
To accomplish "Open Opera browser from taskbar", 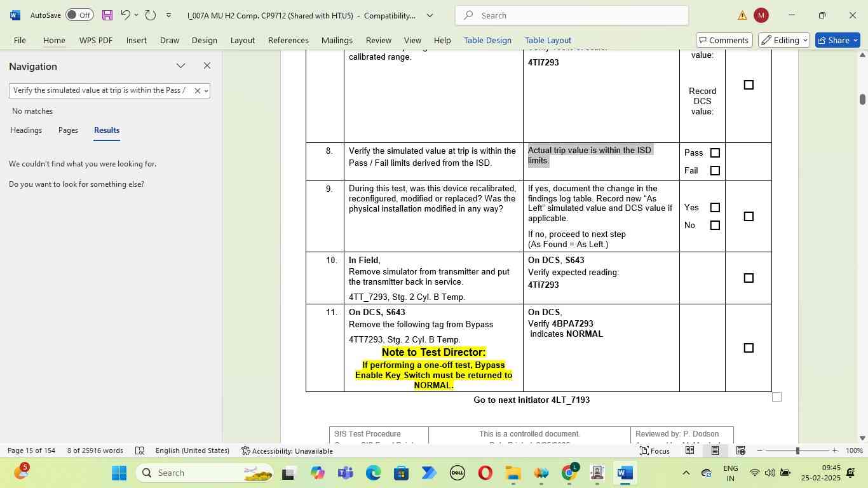I will click(485, 473).
